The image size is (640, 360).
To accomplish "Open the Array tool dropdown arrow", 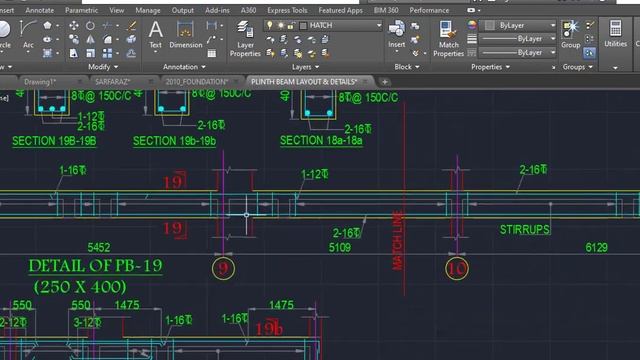I will [x=118, y=53].
